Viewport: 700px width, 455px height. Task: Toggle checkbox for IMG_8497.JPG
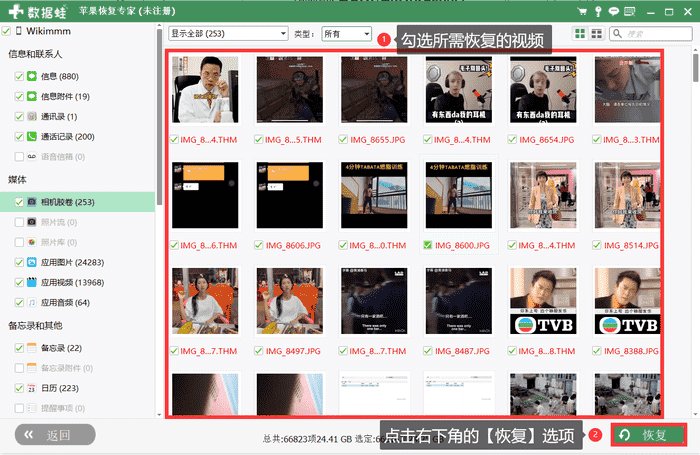(258, 351)
